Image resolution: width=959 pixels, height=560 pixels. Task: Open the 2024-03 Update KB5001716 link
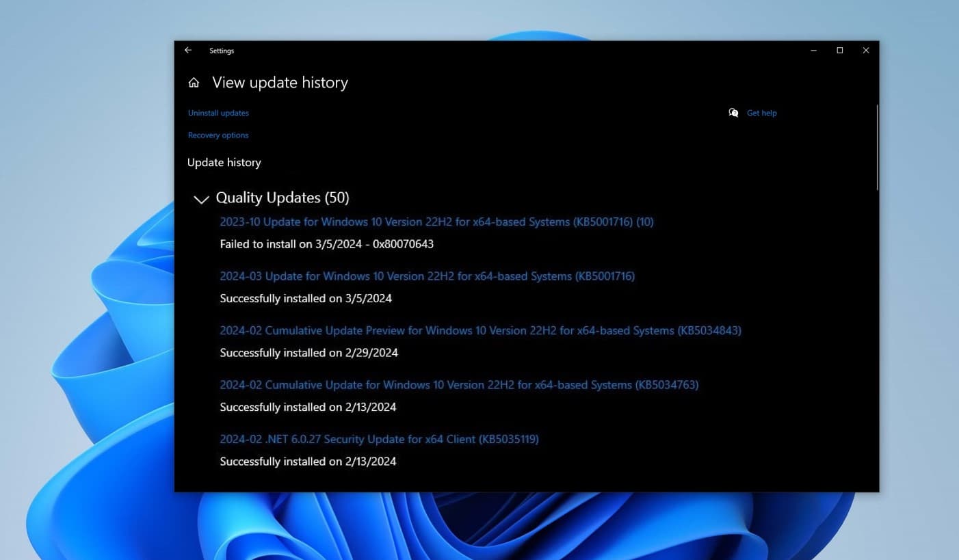coord(427,276)
